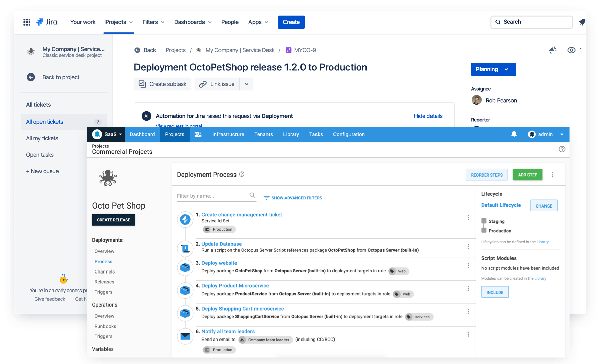
Task: Click the Jira logo in the top bar
Action: pos(47,22)
